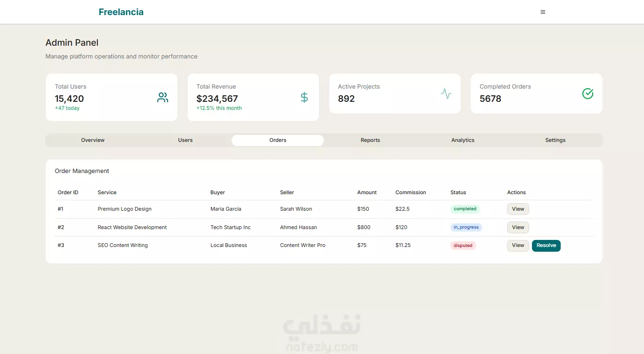Click the Admin Panel heading

(72, 43)
